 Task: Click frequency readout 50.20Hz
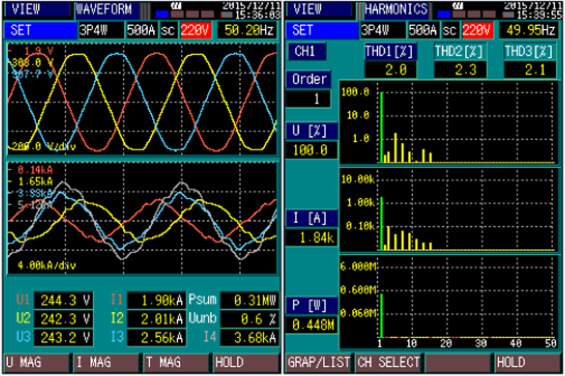pyautogui.click(x=248, y=30)
